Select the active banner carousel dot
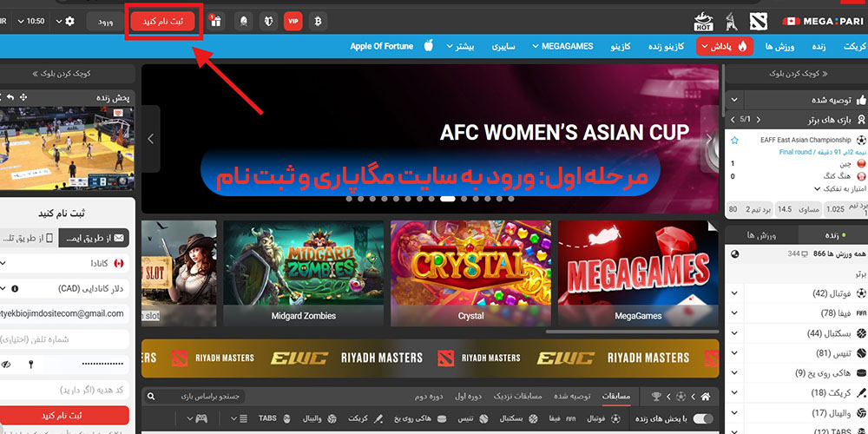The height and width of the screenshot is (434, 868). (447, 199)
